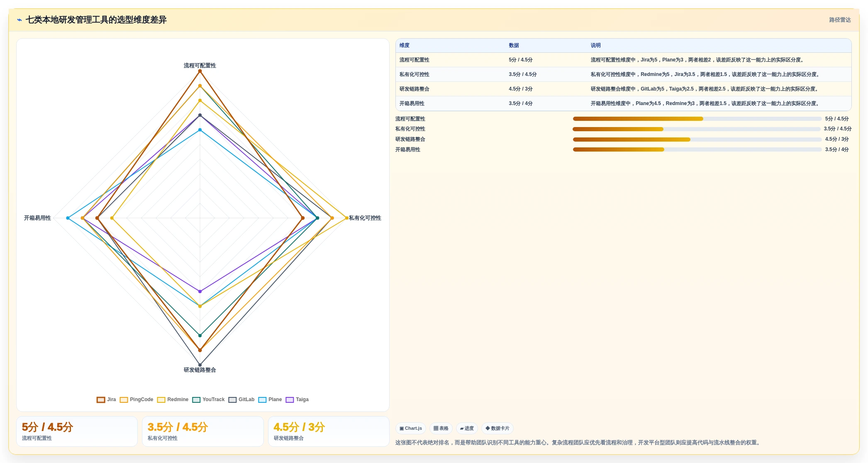Toggle the Taiga legend swatch
Screen dimensions: 868x463
290,399
